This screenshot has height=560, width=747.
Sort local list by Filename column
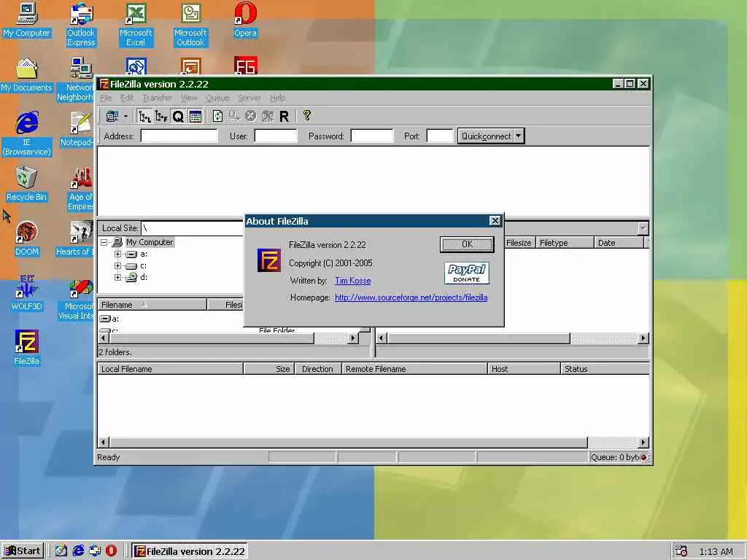click(x=152, y=305)
